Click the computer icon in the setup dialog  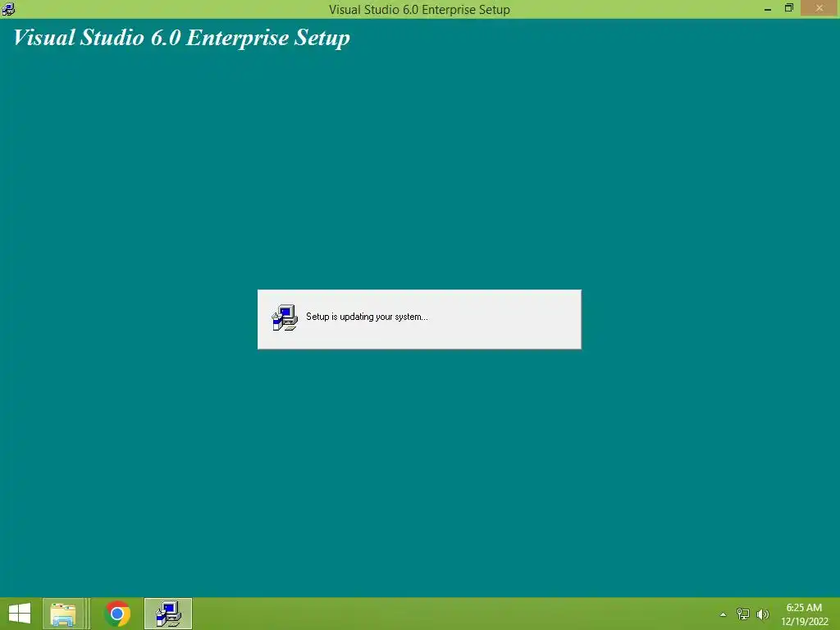[x=285, y=317]
